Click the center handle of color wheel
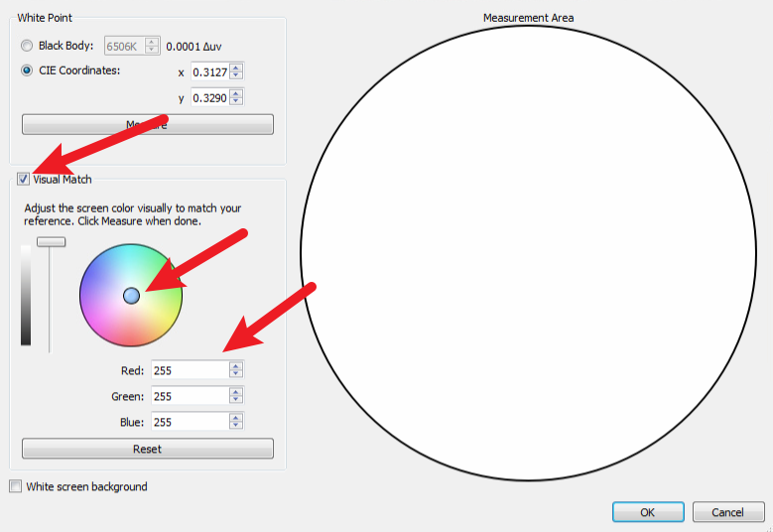The height and width of the screenshot is (532, 773). 131,295
